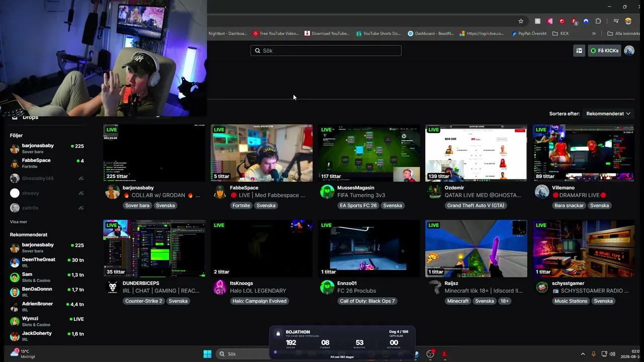
Task: Open Sam in the Rekommenderat list
Action: coord(47,278)
